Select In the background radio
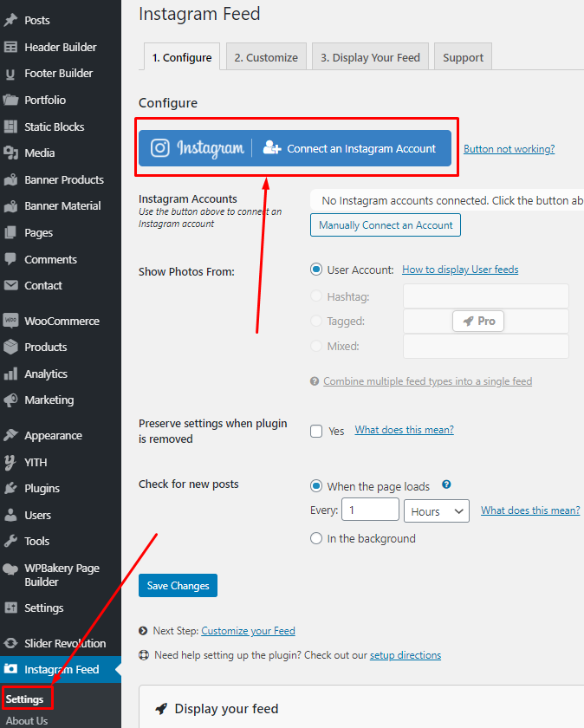This screenshot has height=728, width=584. (x=316, y=538)
